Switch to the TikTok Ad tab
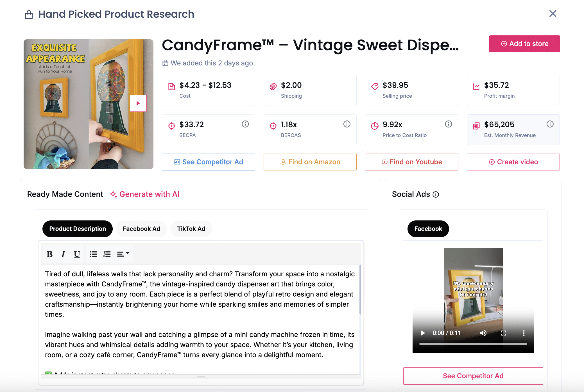Image resolution: width=584 pixels, height=392 pixels. coord(191,229)
